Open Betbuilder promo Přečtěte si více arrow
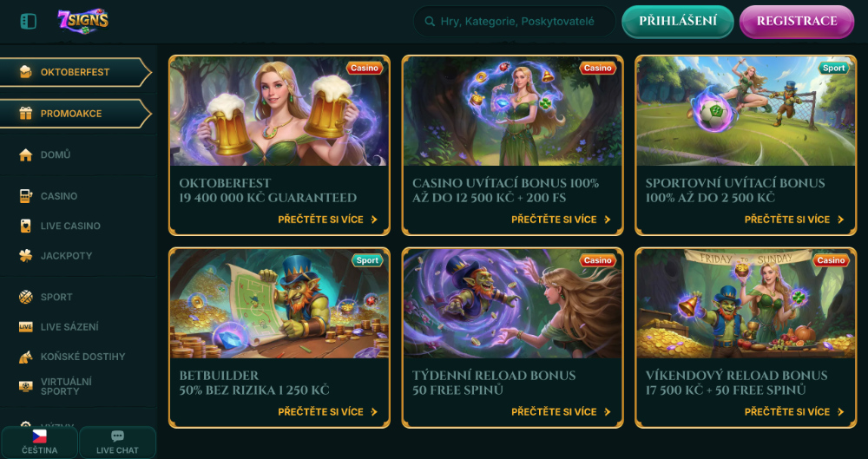Screen dimensions: 868x459 [374, 412]
